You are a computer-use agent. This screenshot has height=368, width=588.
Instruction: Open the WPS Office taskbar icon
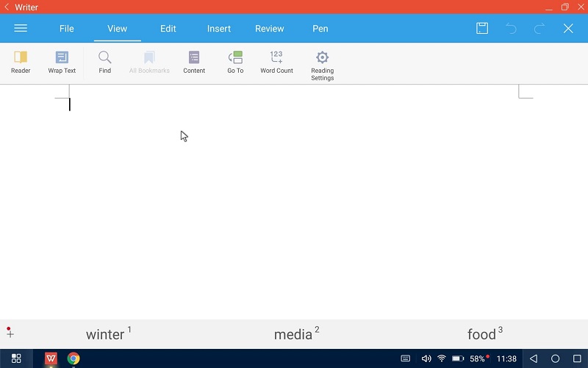pos(51,358)
